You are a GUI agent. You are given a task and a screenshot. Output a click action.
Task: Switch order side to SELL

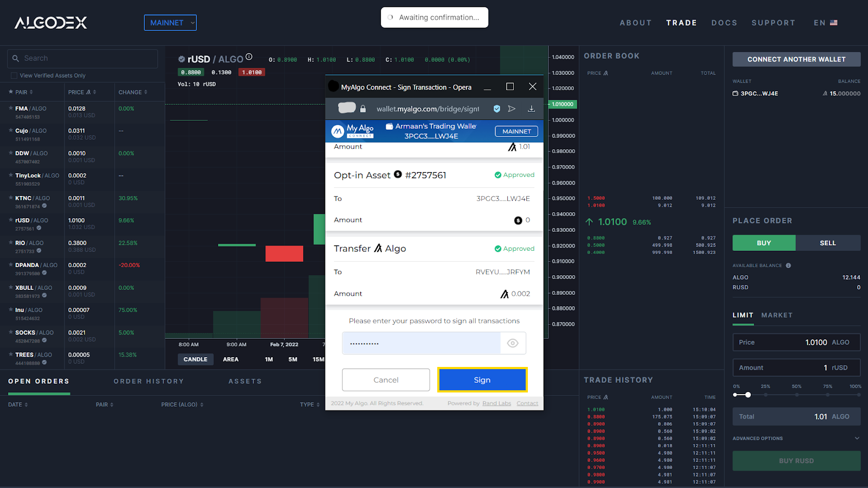pos(827,243)
